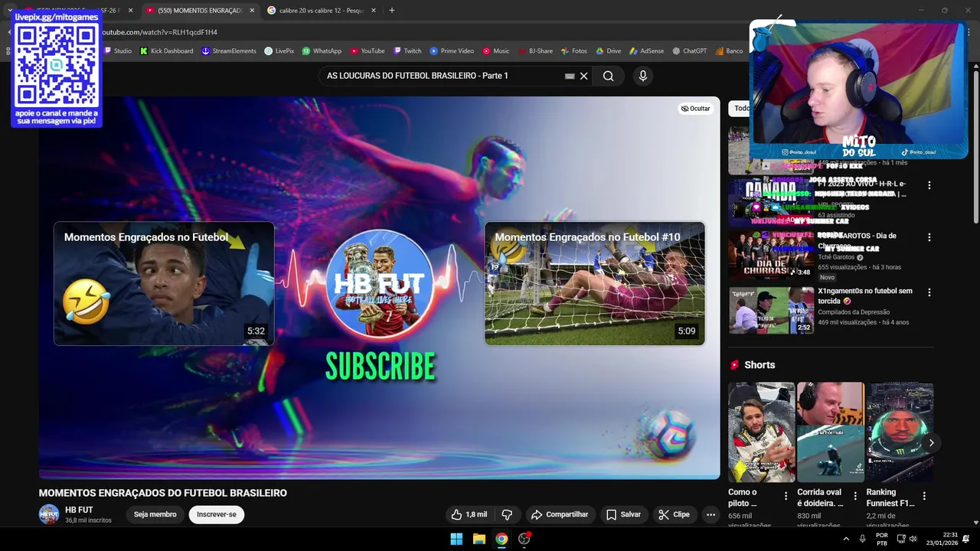
Task: Open options for 'Como o piloto' short
Action: point(786,496)
